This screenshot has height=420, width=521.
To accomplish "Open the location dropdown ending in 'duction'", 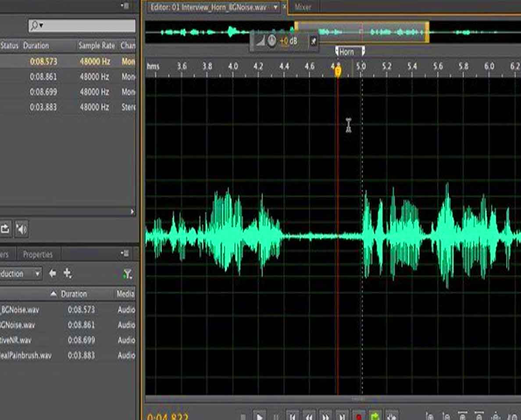I will tap(21, 274).
